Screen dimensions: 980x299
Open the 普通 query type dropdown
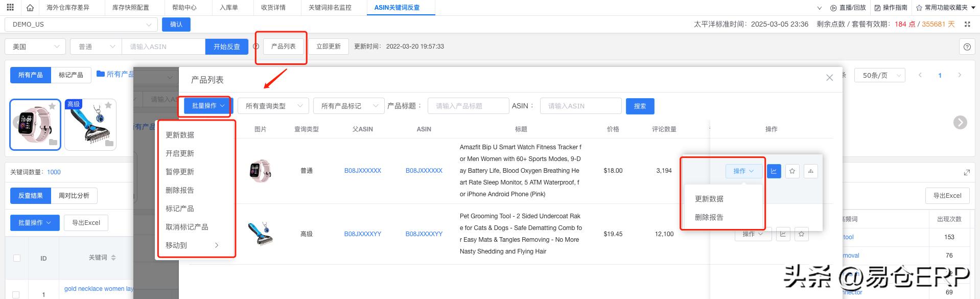pyautogui.click(x=96, y=47)
